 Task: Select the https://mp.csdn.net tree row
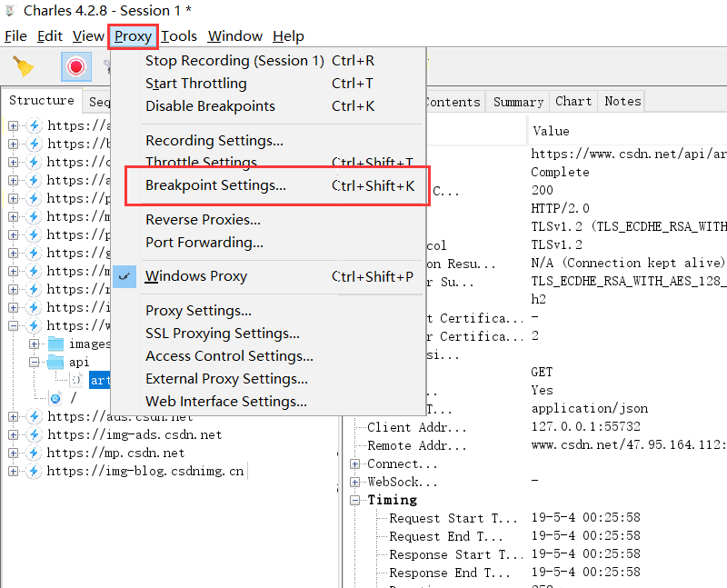tap(116, 453)
